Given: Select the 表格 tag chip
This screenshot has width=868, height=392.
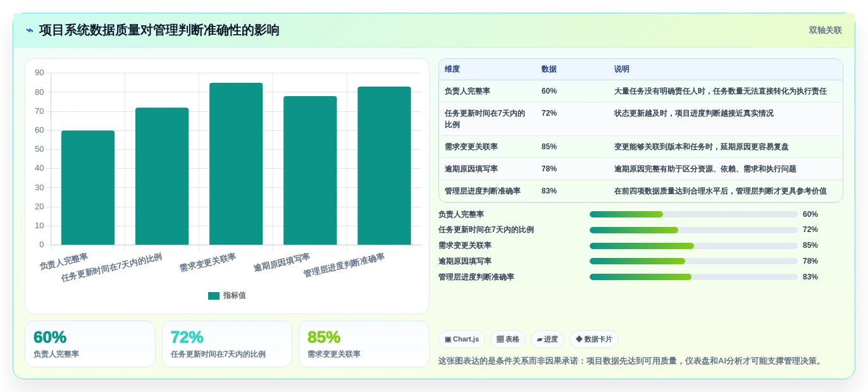Looking at the screenshot, I should (507, 340).
